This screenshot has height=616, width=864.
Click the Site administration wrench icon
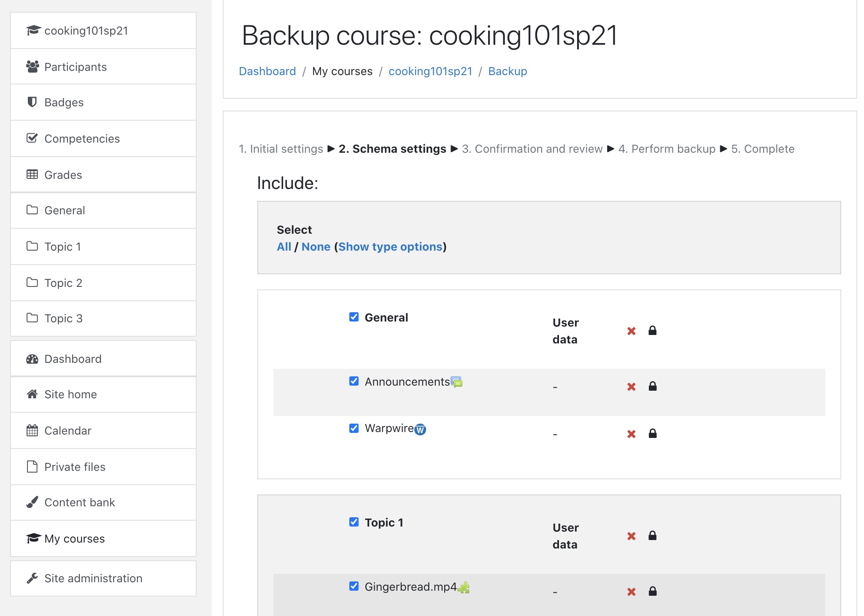[32, 578]
